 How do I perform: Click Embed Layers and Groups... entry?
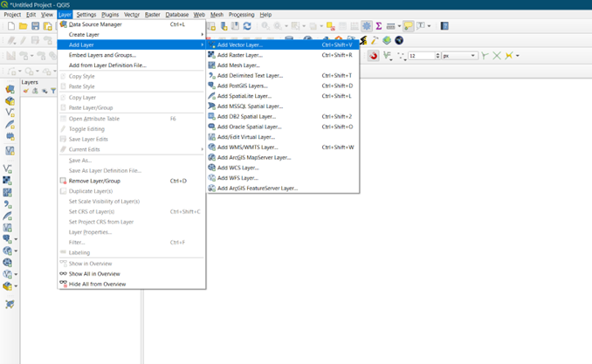[131, 55]
